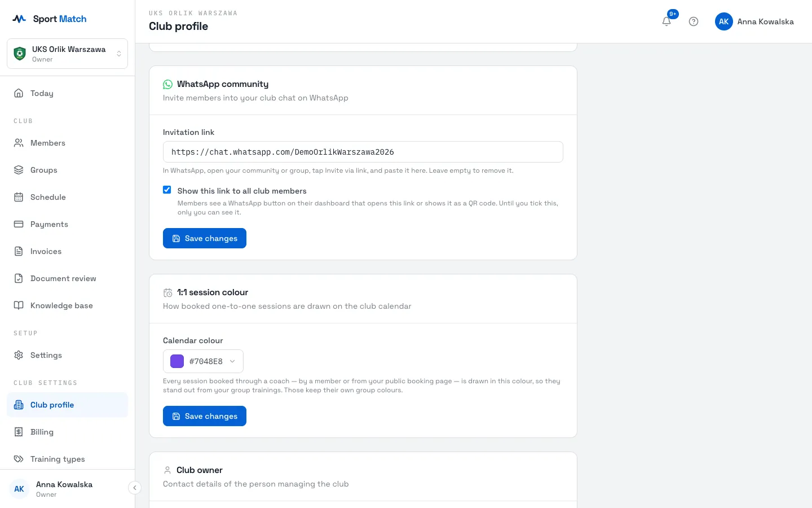Click the purple calendar colour swatch
The height and width of the screenshot is (508, 812).
[x=177, y=361]
